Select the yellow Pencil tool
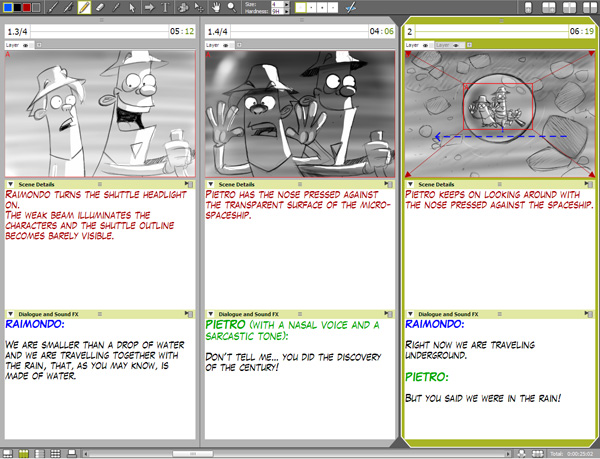 84,7
